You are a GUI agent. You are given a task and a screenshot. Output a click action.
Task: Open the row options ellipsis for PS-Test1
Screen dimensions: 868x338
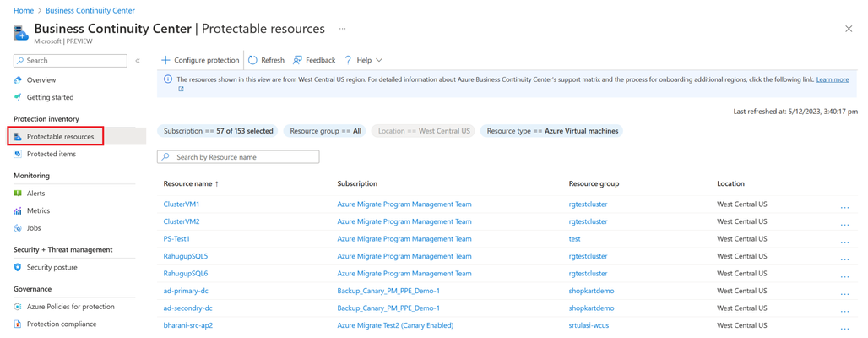coord(844,242)
